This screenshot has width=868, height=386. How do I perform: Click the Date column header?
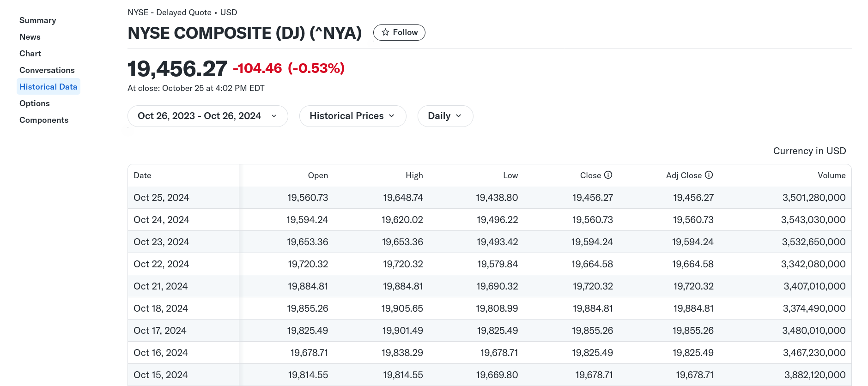142,175
